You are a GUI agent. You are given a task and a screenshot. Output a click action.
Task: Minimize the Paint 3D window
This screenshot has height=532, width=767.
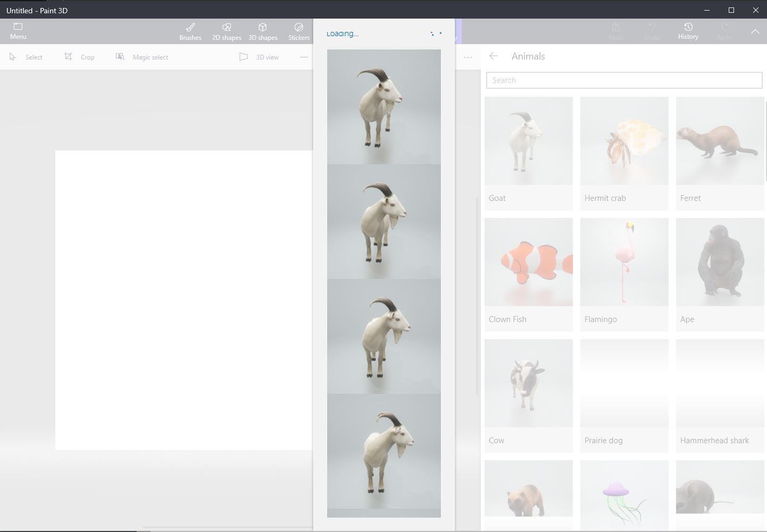click(x=707, y=10)
